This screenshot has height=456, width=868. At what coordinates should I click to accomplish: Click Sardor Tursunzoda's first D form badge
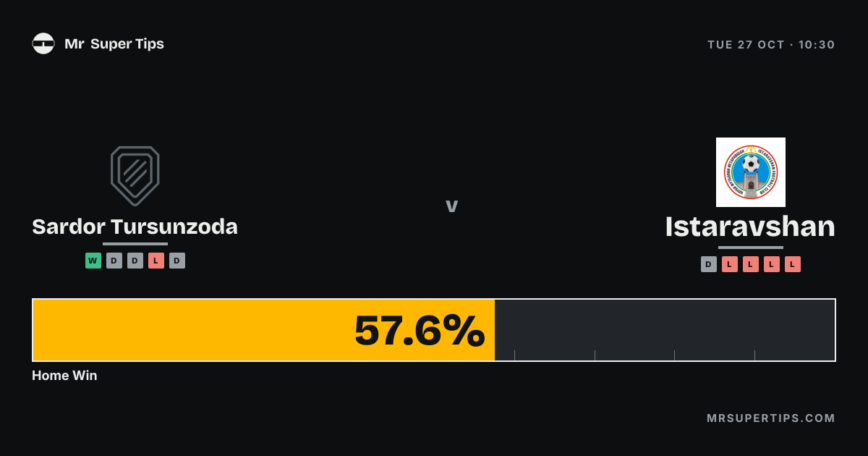point(114,261)
